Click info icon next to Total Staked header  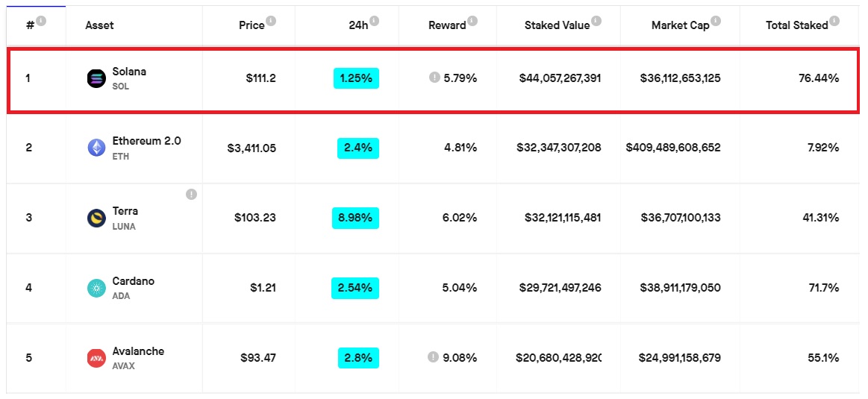(834, 21)
